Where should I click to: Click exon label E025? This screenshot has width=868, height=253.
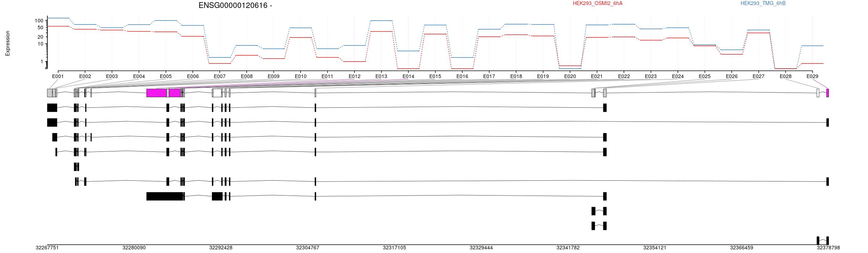[705, 76]
